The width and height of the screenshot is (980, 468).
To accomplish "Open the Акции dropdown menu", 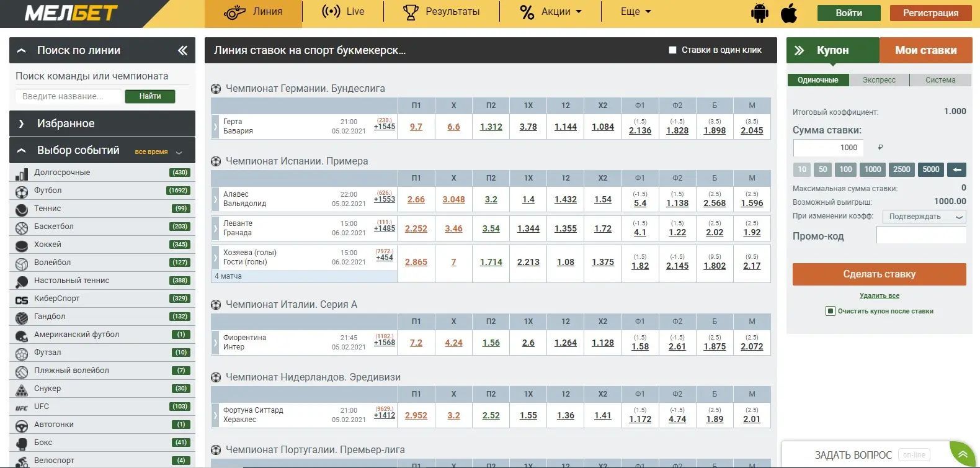I will [551, 12].
